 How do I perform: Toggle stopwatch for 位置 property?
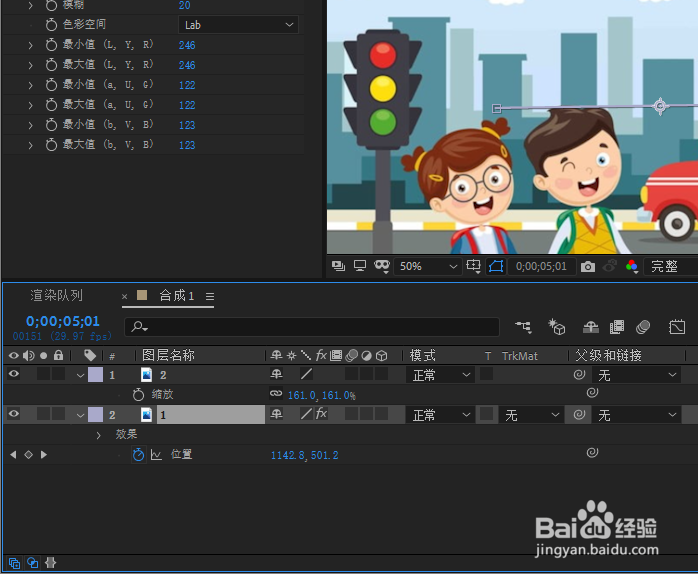click(138, 455)
